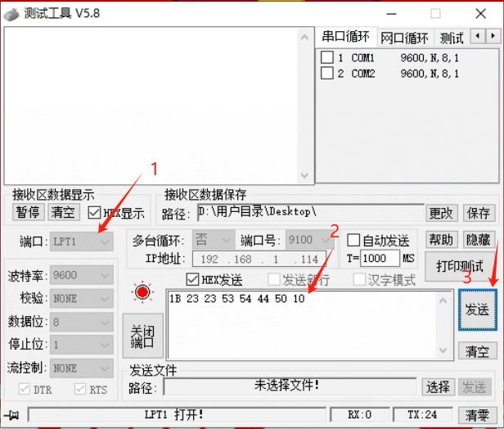
Task: Open the 停止位 dropdown
Action: 82,345
